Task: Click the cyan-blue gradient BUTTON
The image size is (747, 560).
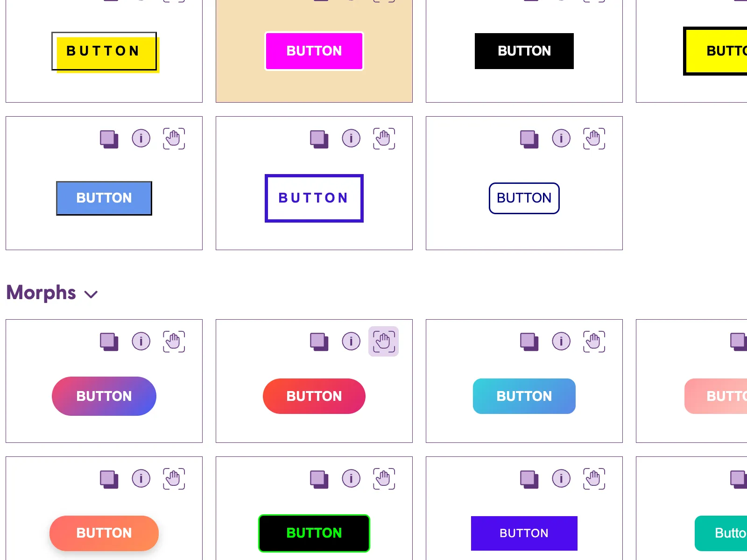Action: [x=524, y=396]
